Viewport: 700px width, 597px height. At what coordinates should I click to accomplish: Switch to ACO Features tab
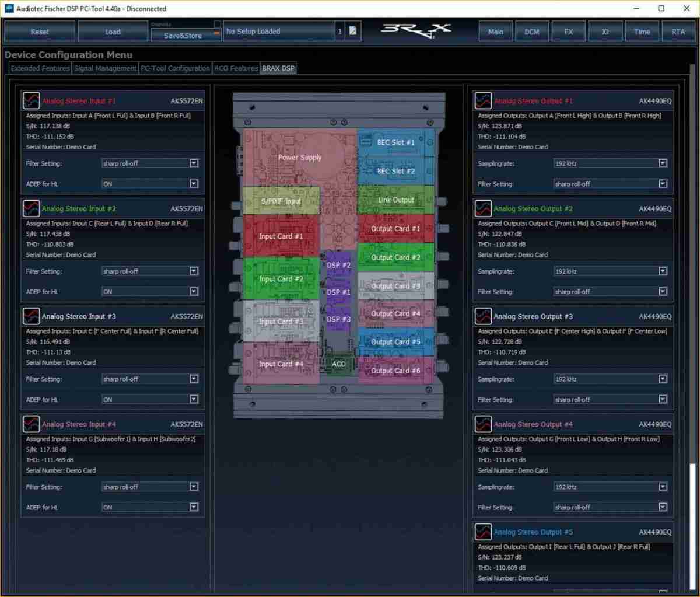(x=236, y=68)
